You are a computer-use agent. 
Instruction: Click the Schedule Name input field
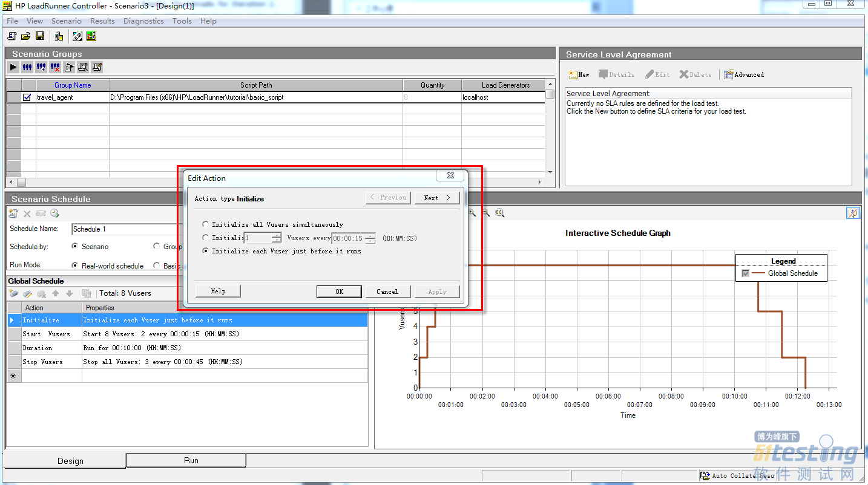click(127, 229)
